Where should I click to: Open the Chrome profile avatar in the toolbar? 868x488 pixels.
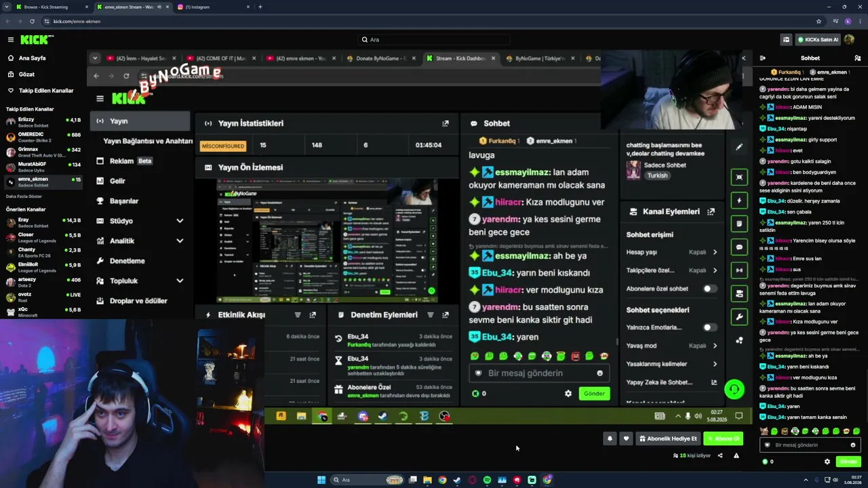[x=848, y=21]
